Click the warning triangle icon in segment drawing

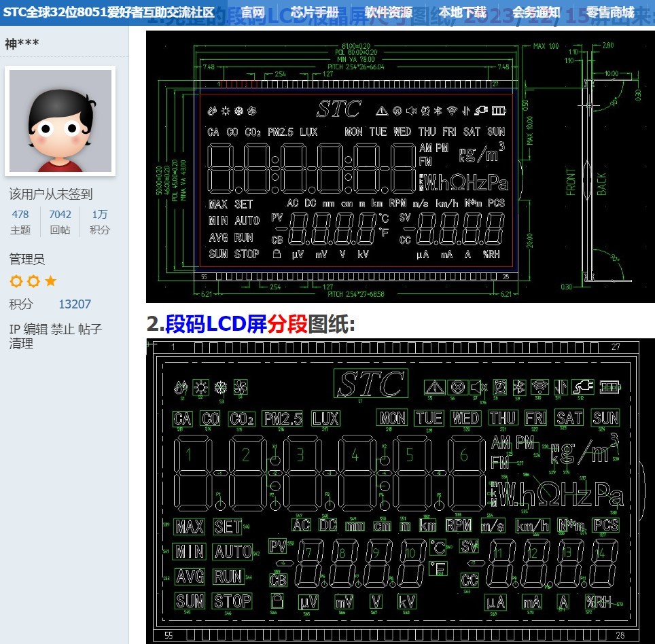click(x=434, y=387)
